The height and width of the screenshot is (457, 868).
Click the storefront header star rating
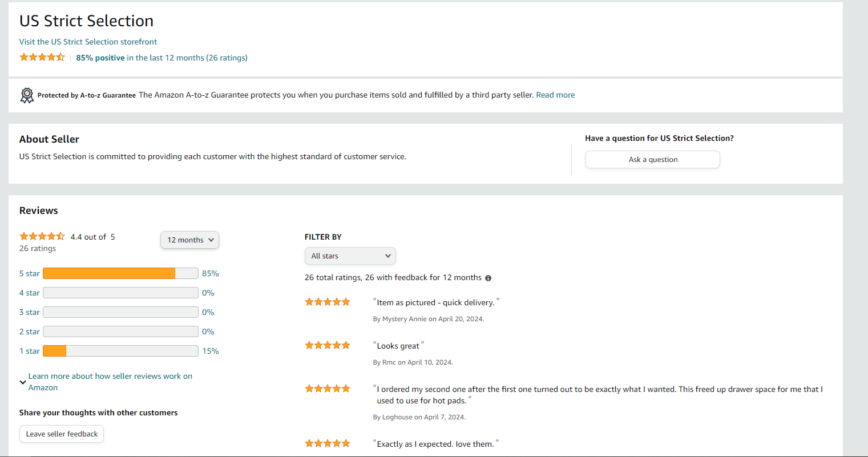click(x=42, y=57)
